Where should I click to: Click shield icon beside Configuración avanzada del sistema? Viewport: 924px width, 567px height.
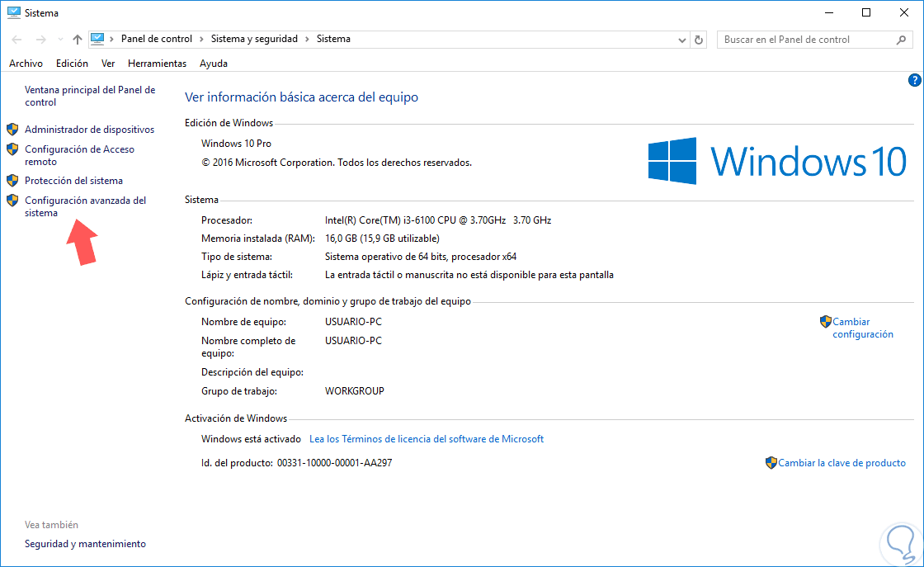click(x=12, y=201)
